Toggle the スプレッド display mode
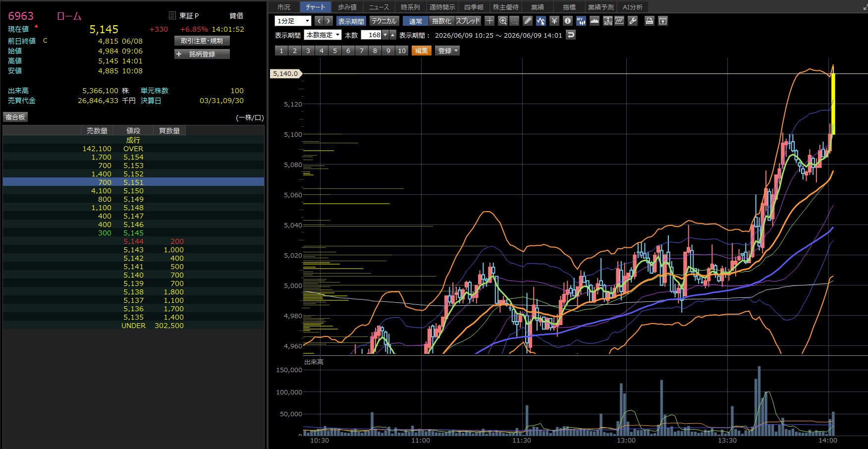Screen dimensions: 868x449 [468, 21]
